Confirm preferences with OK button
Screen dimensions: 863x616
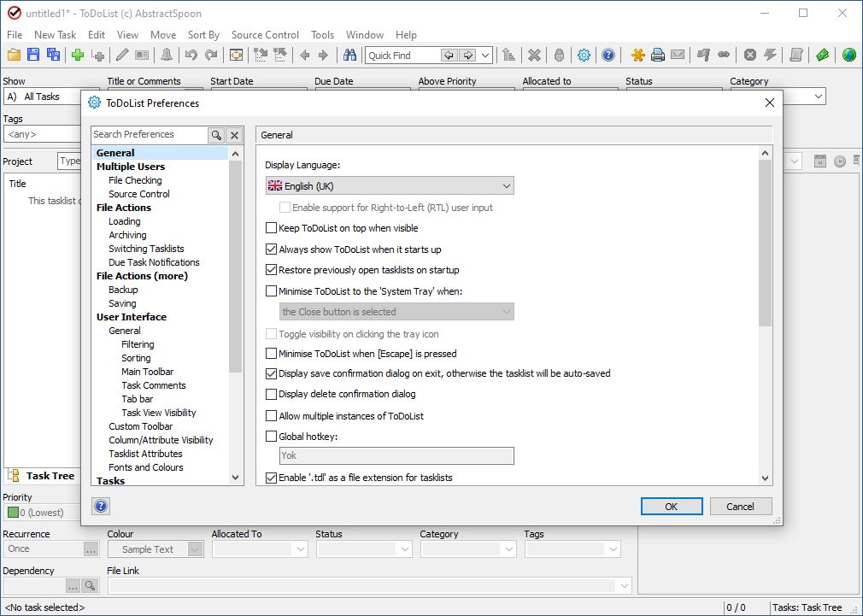[672, 507]
